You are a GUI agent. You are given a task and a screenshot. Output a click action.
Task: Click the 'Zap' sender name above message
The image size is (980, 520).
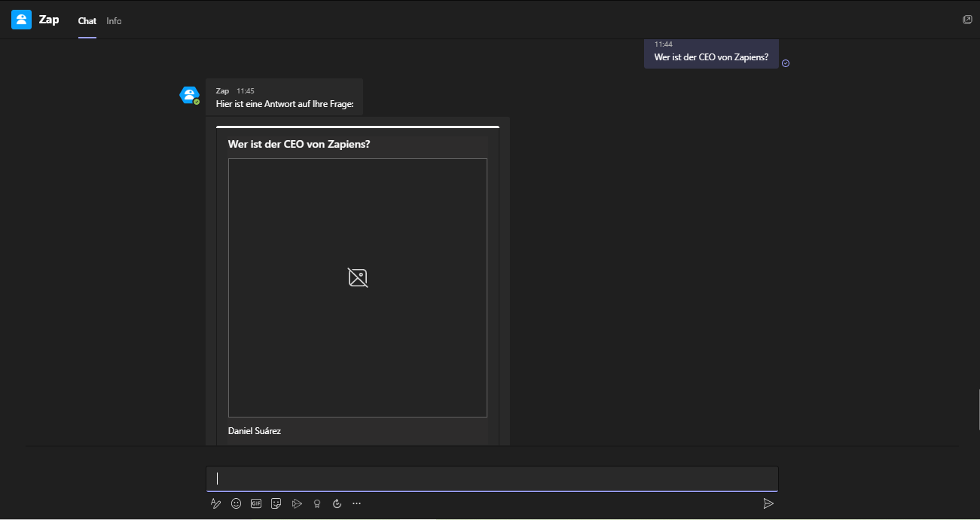tap(222, 90)
